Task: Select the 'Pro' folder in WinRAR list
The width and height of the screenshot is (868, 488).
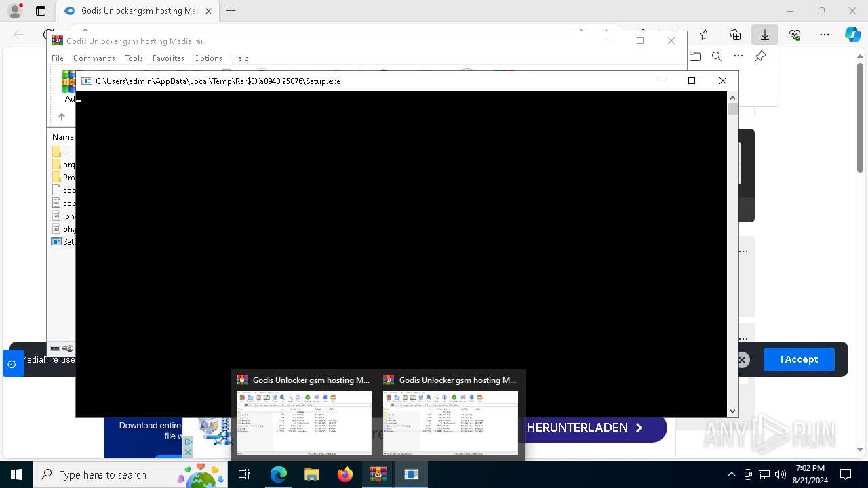Action: (x=63, y=178)
